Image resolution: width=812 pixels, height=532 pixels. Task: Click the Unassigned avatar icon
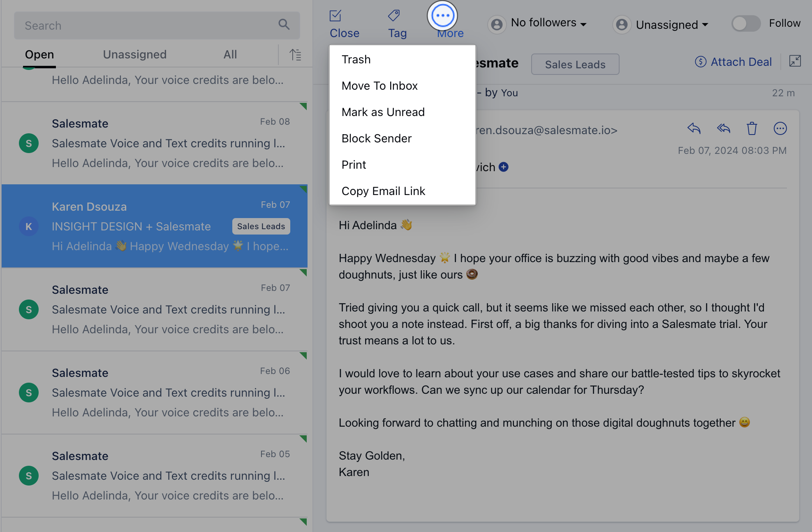622,25
